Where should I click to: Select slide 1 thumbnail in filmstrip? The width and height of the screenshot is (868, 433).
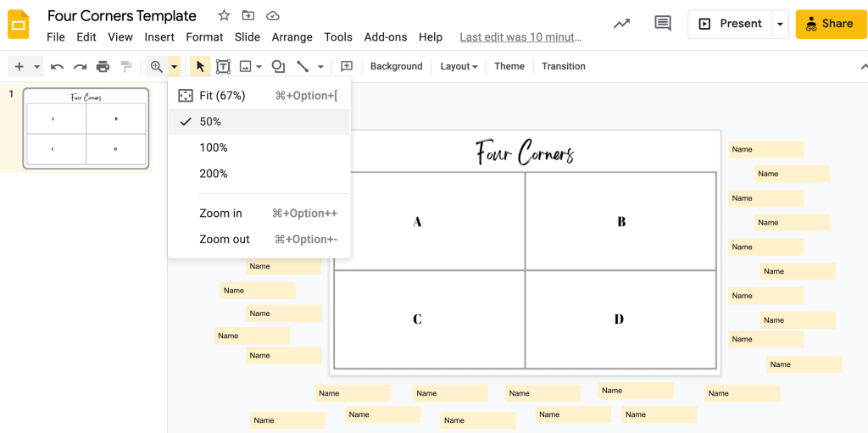[86, 129]
